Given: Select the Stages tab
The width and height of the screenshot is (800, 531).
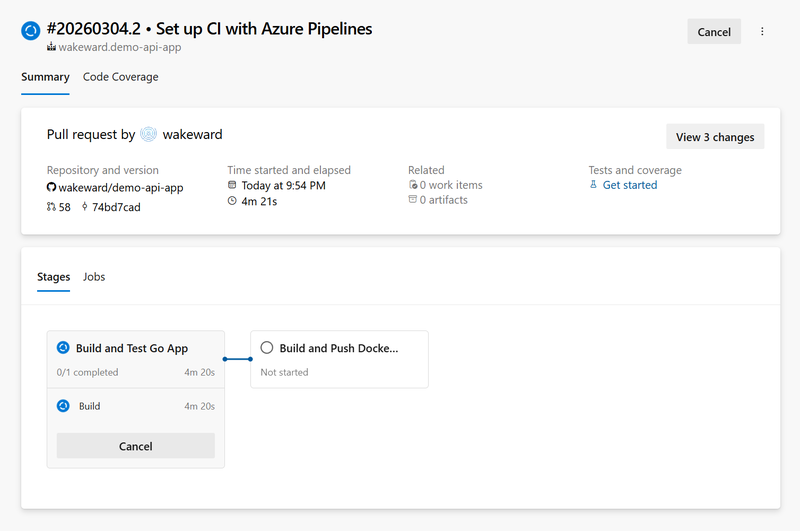Looking at the screenshot, I should [54, 277].
